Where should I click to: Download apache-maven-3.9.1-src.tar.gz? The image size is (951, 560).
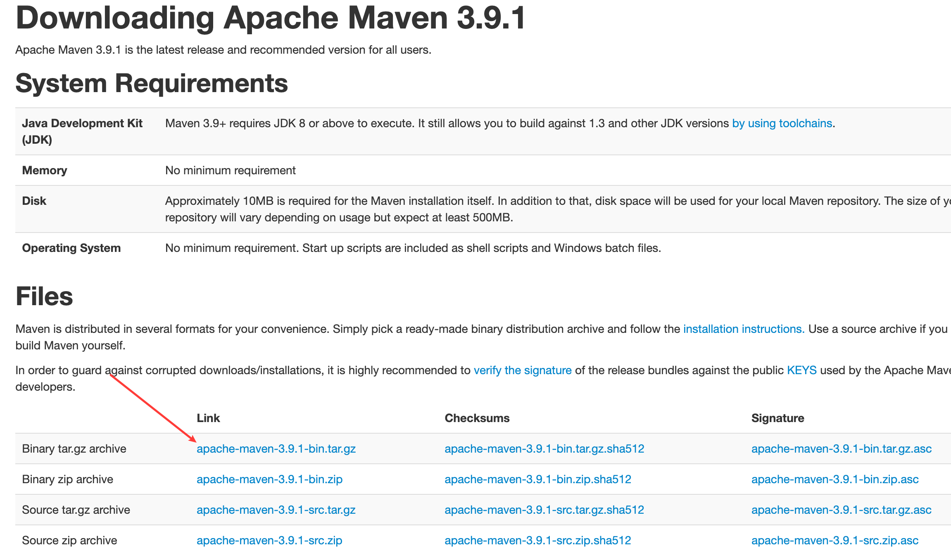click(x=276, y=510)
